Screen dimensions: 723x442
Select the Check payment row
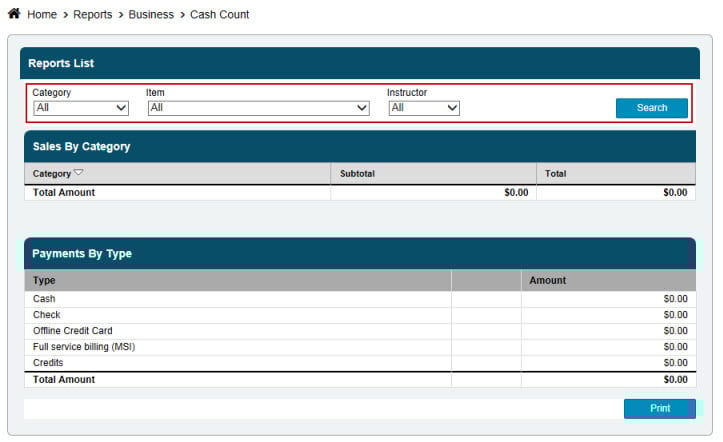pyautogui.click(x=47, y=315)
